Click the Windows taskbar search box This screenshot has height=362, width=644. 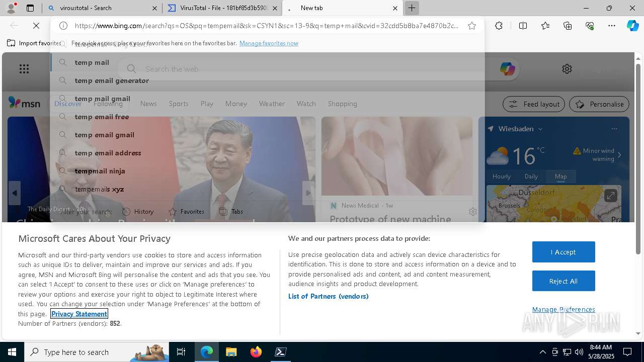coord(97,352)
